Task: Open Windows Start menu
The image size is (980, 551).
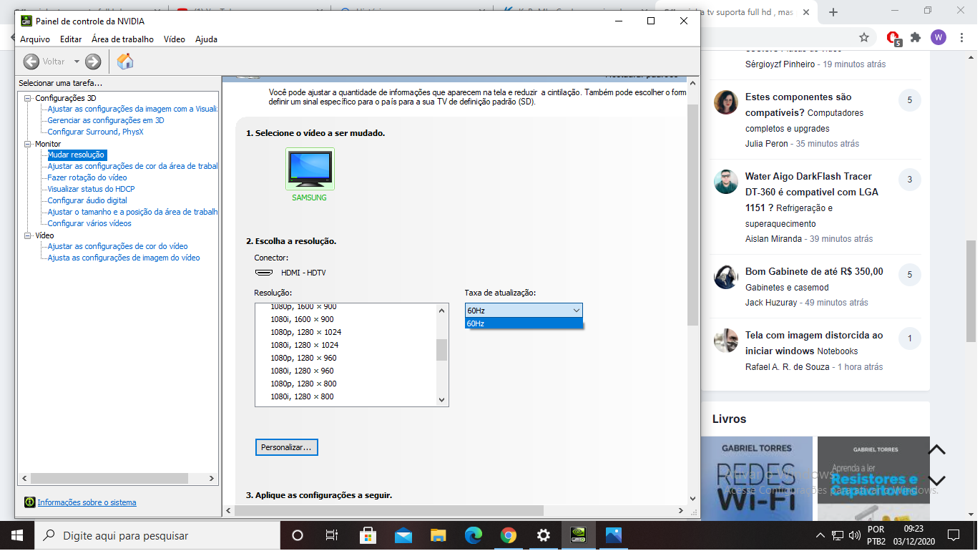Action: (x=17, y=535)
